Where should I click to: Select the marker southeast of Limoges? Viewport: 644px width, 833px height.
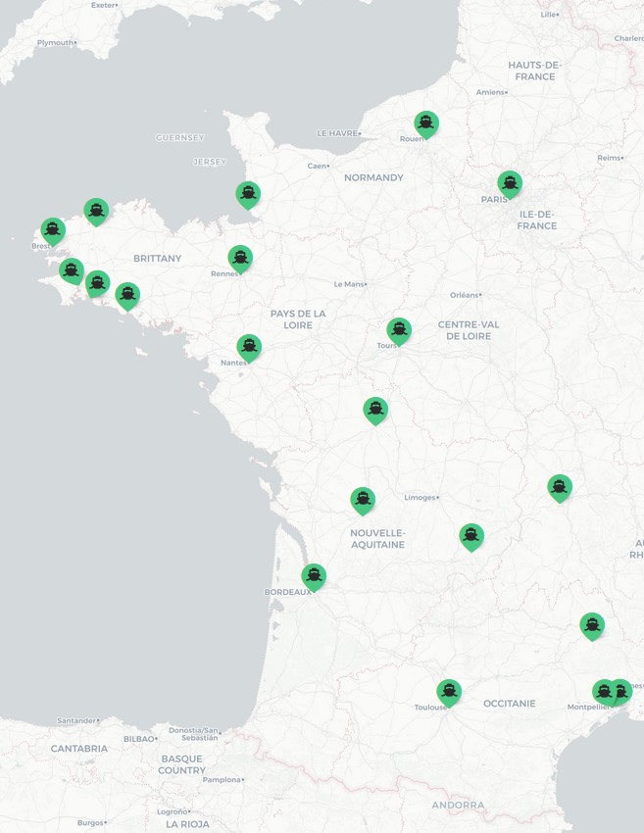tap(471, 536)
